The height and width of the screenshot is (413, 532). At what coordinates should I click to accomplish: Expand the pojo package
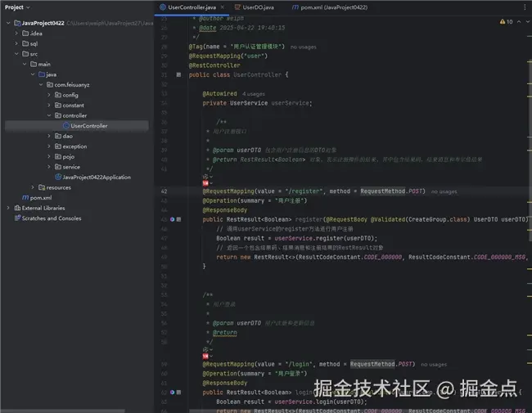pos(49,156)
